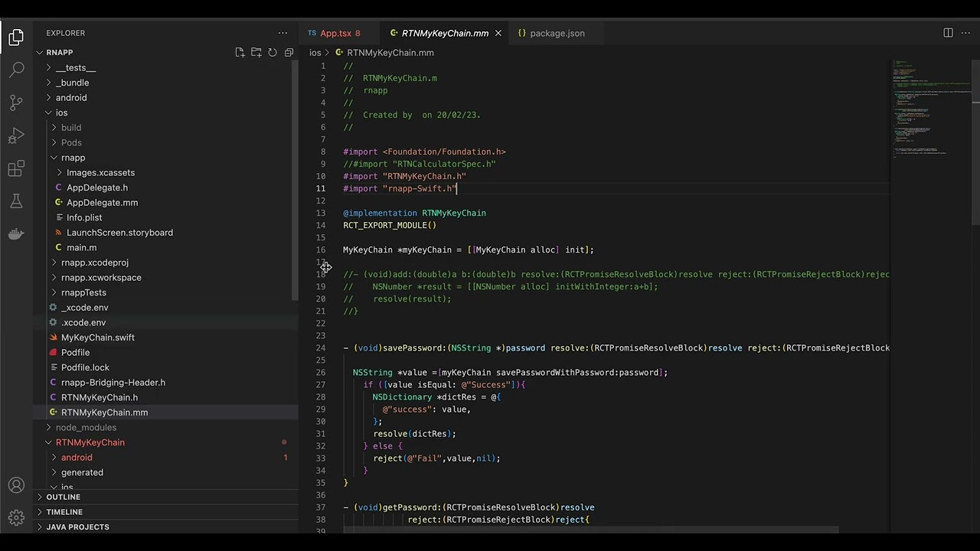Expand the JAVA PROJECTS section
Screen dimensions: 980x551
pos(77,527)
